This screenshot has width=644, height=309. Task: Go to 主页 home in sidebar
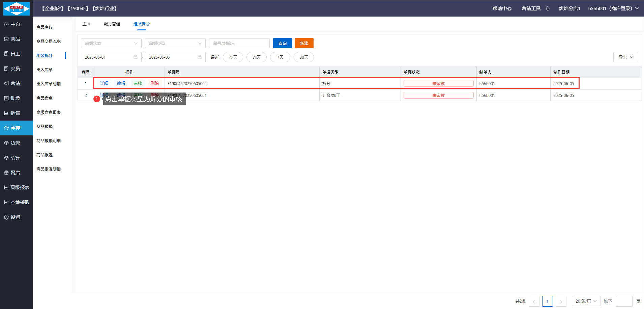pos(15,24)
